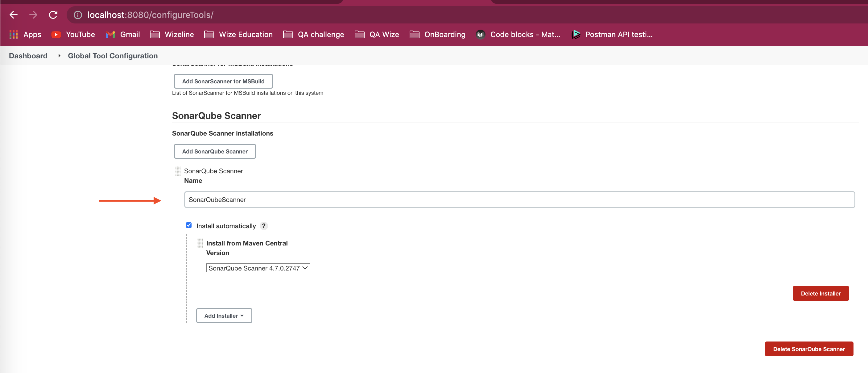Image resolution: width=868 pixels, height=373 pixels.
Task: Click the Delete Installer button
Action: (821, 293)
